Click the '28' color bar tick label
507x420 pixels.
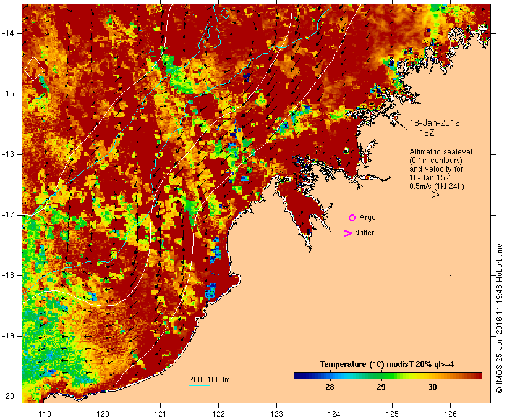(330, 387)
